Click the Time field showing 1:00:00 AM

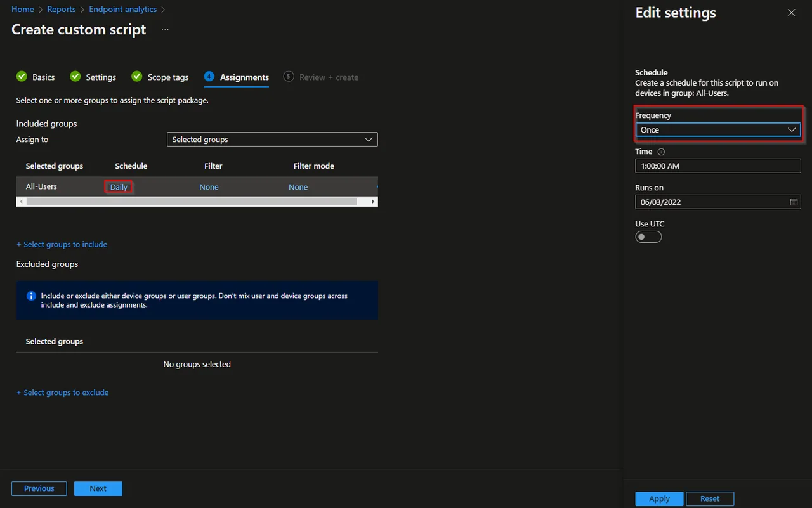[x=718, y=166]
